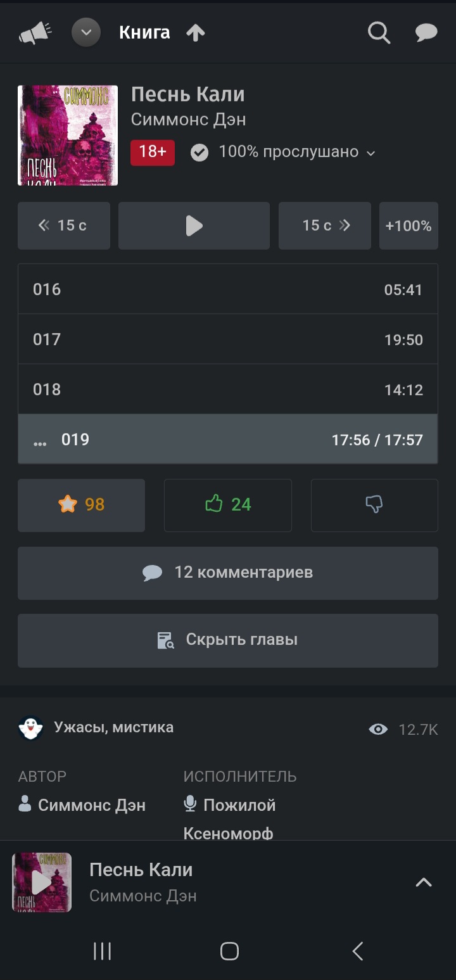Tap the Песнь Кали cover thumbnail
Image resolution: width=456 pixels, height=980 pixels.
(68, 135)
